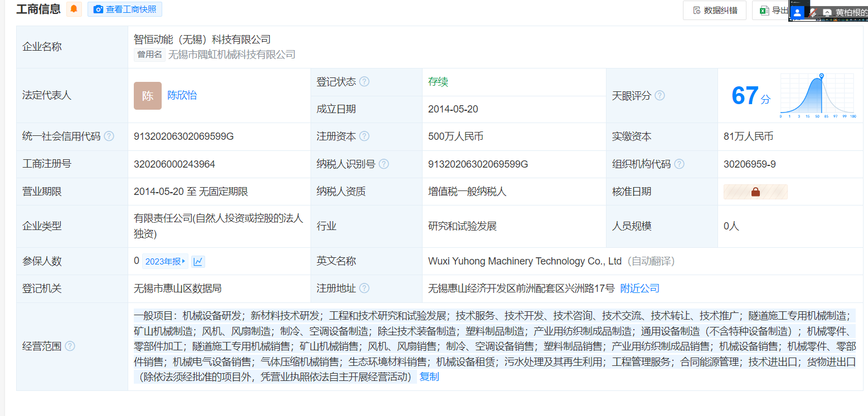This screenshot has width=868, height=416.
Task: Click the 自动翻译 label
Action: 652,261
